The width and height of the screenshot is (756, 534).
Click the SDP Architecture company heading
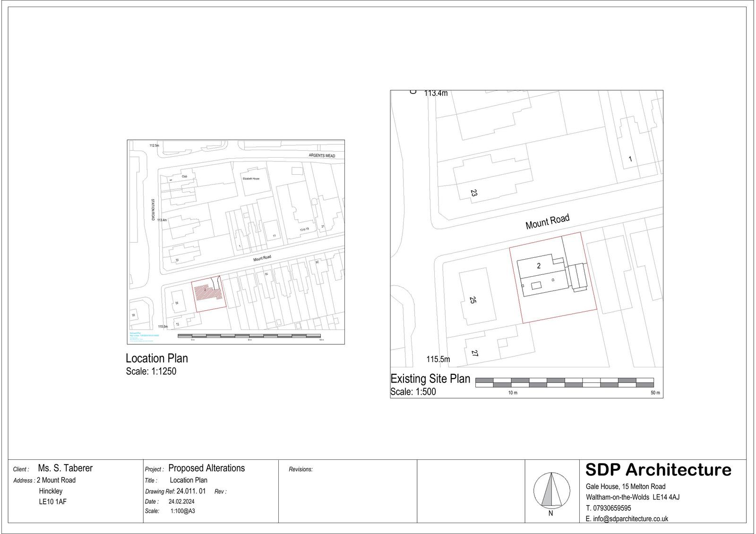pyautogui.click(x=658, y=470)
